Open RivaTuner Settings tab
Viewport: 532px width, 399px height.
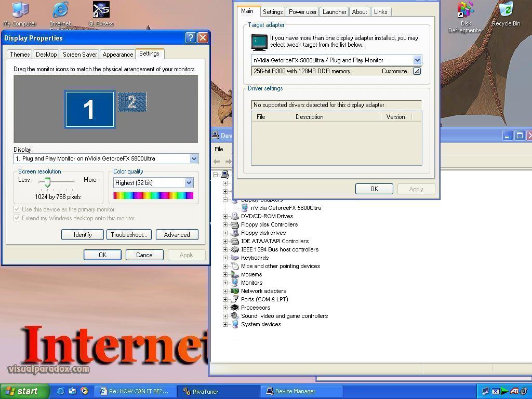(273, 12)
